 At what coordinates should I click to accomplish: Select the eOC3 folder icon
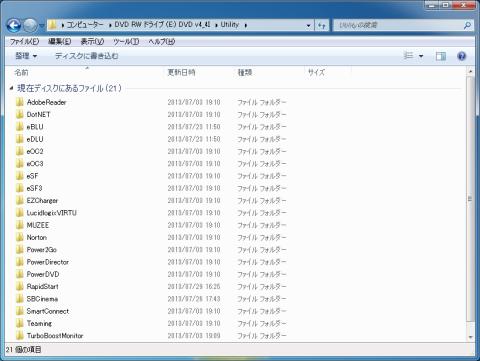20,164
